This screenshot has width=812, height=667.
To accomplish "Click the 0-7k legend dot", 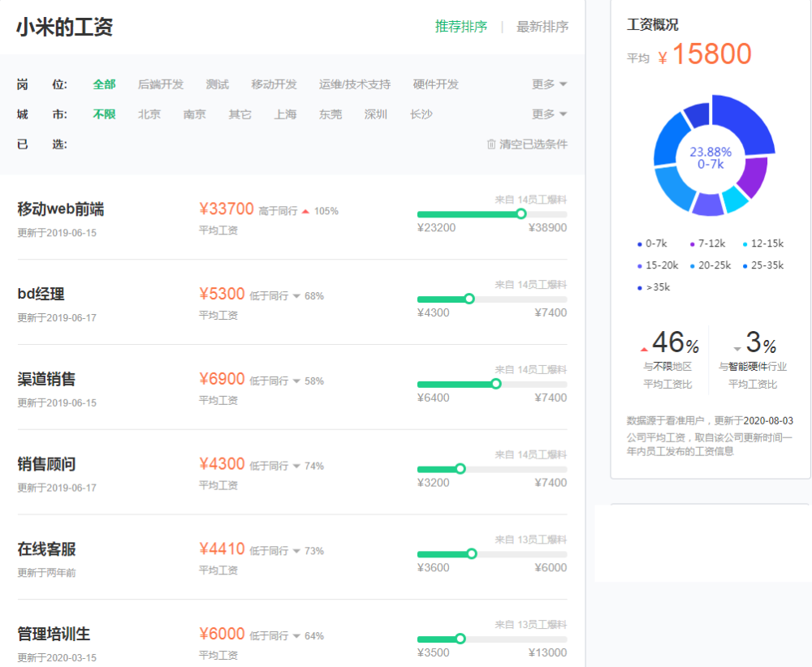I will coord(640,244).
